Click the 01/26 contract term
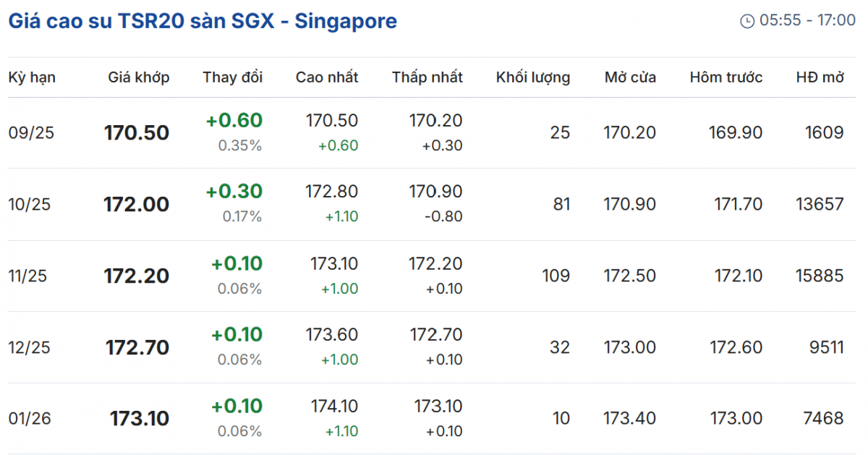The width and height of the screenshot is (868, 455). (x=30, y=419)
